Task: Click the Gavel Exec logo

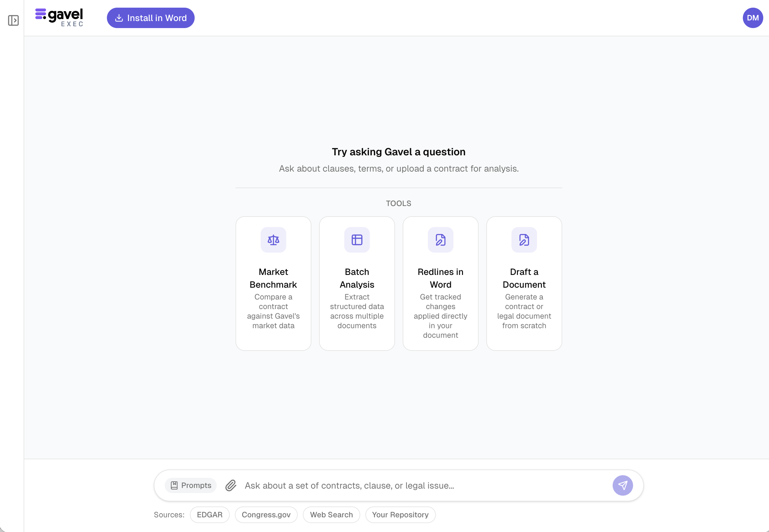Action: 59,18
